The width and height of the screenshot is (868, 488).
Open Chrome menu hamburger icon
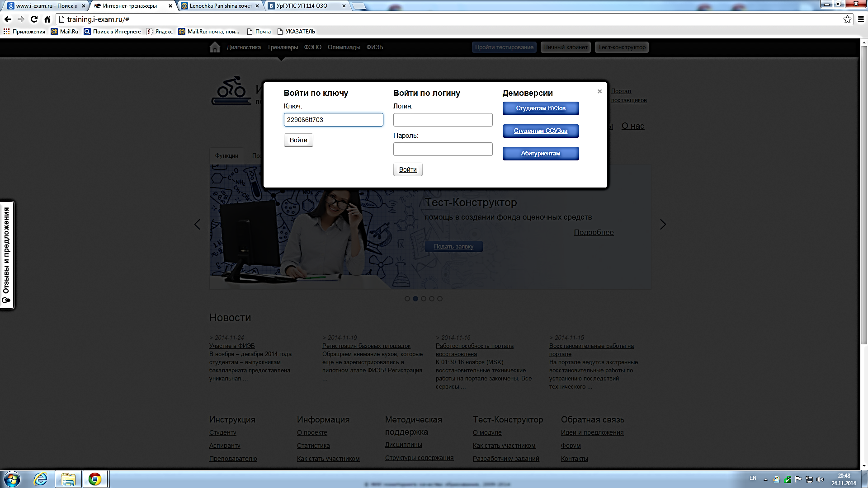[861, 19]
